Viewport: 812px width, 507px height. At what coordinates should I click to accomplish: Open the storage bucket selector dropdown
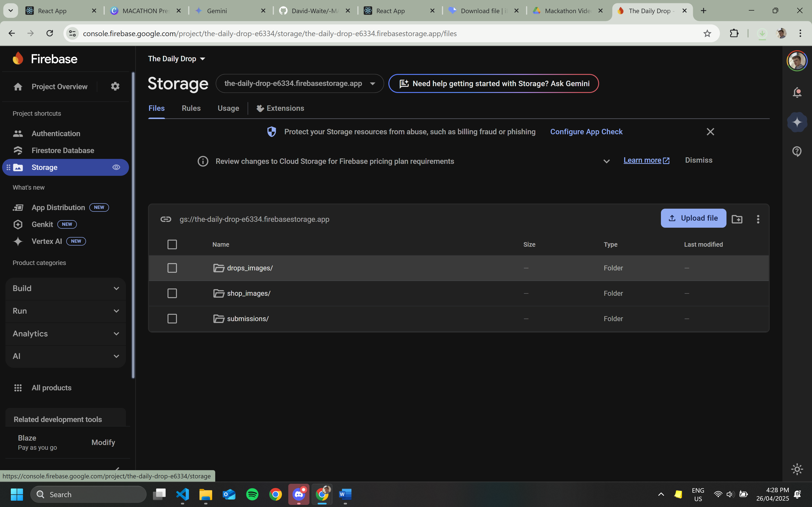[x=299, y=84]
